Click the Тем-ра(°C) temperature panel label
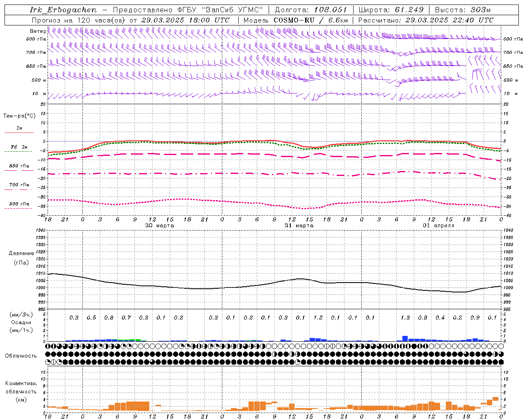Viewport: 525px width, 420px height. (19, 116)
